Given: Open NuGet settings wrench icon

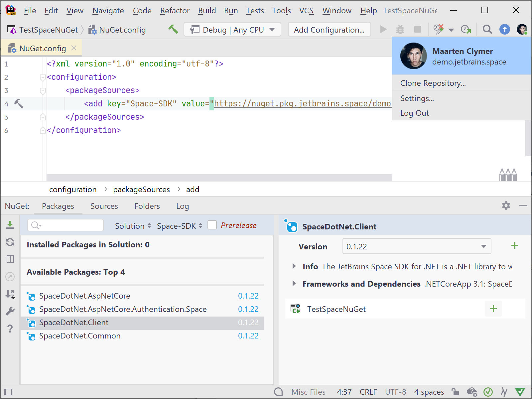Looking at the screenshot, I should pos(10,311).
